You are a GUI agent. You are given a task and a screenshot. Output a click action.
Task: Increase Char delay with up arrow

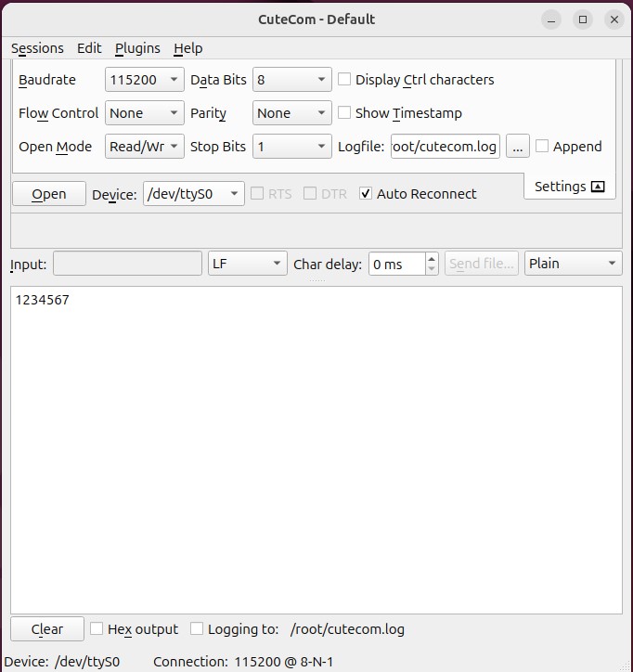point(432,258)
